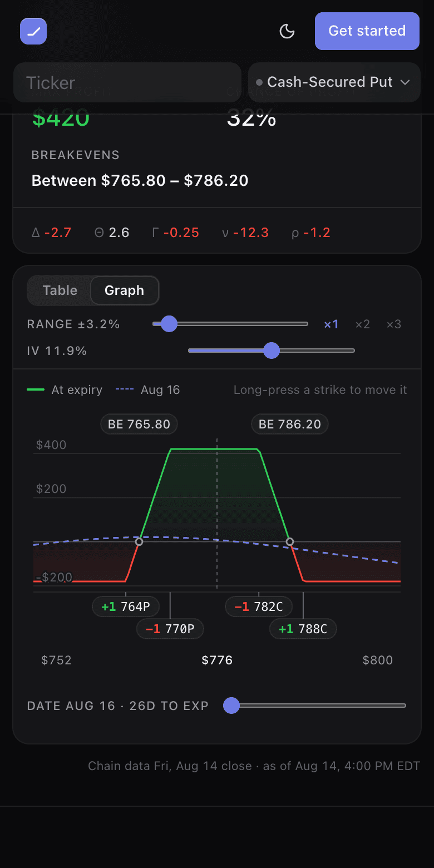This screenshot has height=868, width=434.
Task: Select the ×2 range multiplier
Action: click(362, 324)
